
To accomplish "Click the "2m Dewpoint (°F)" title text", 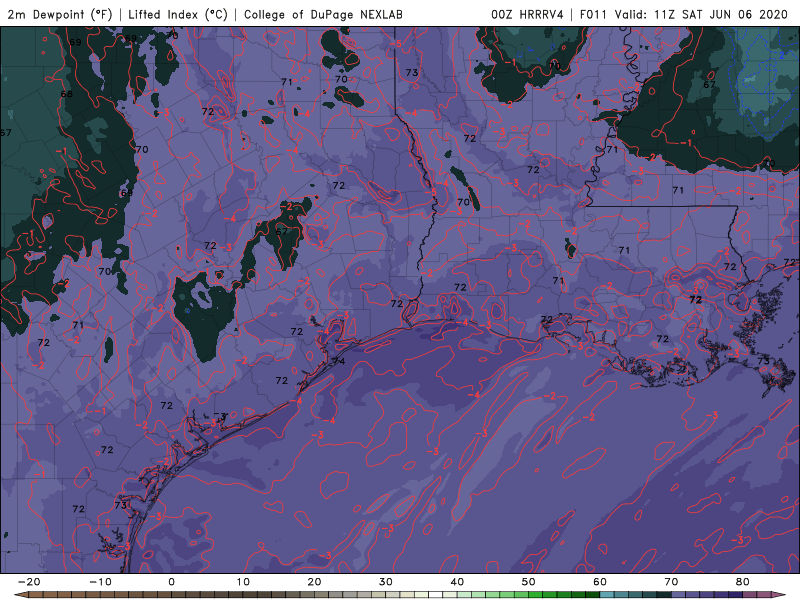I will [x=60, y=14].
